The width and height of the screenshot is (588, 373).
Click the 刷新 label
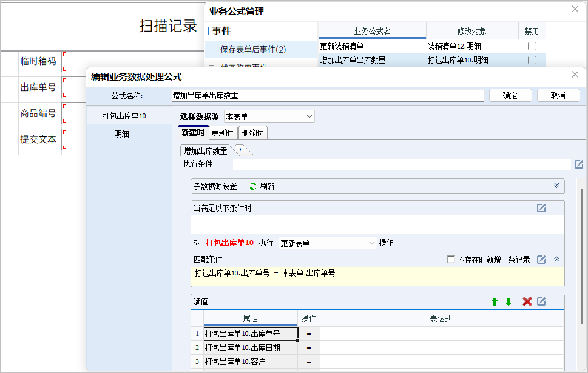click(268, 186)
